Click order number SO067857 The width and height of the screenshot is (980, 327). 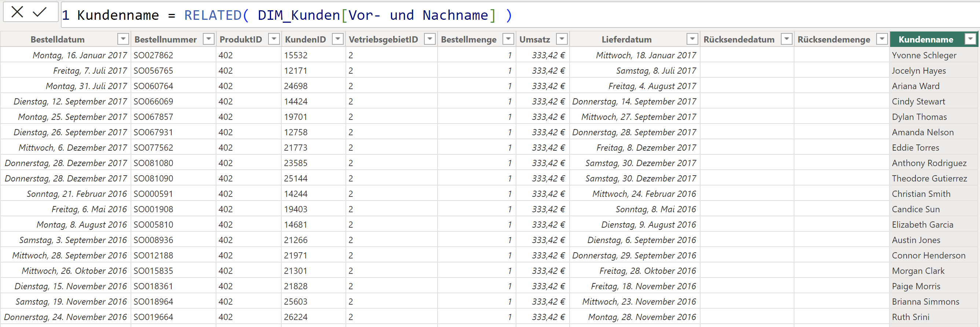tap(153, 117)
